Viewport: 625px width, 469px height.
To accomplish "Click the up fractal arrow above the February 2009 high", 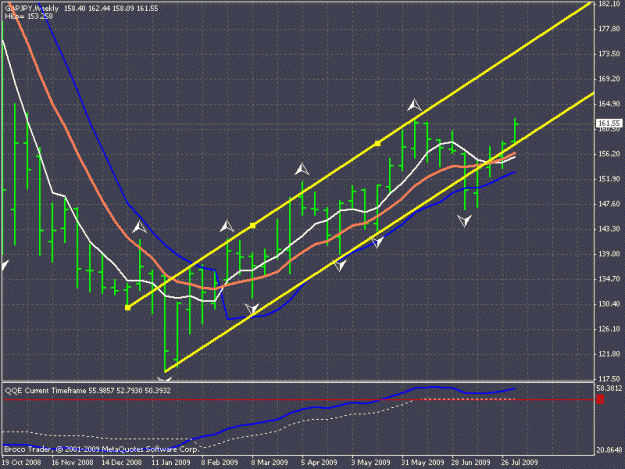I will point(227,226).
